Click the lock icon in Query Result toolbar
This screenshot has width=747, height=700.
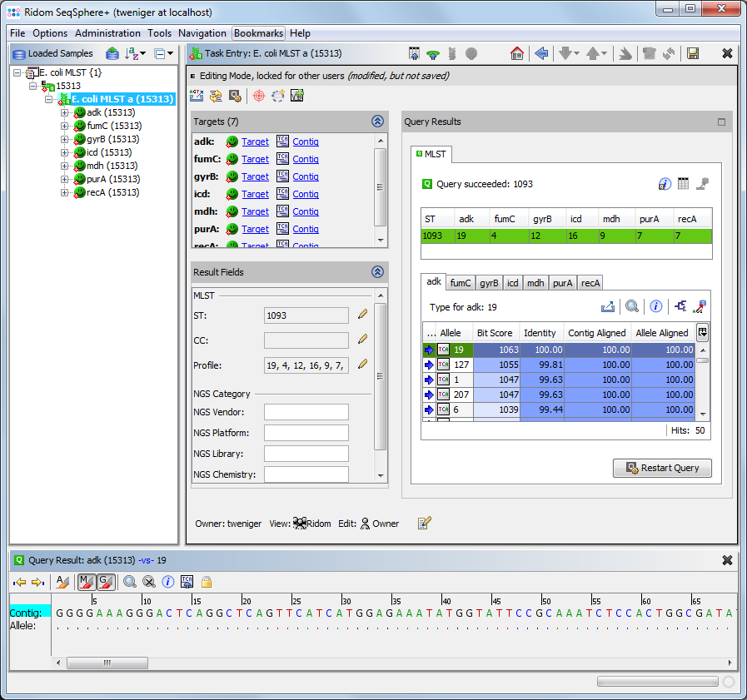pyautogui.click(x=206, y=582)
